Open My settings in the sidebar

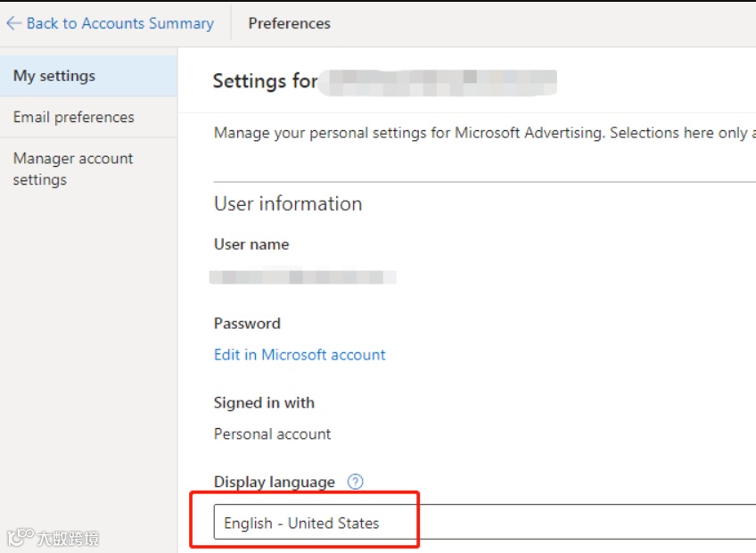[x=54, y=76]
